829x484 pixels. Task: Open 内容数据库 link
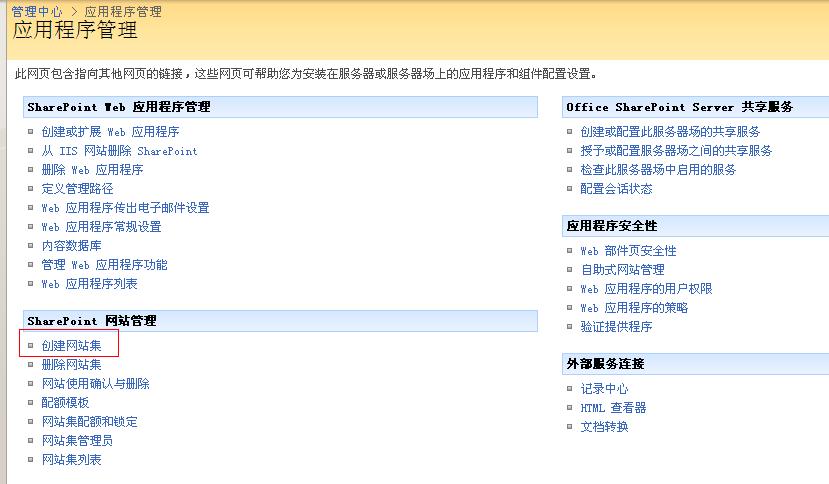pyautogui.click(x=71, y=246)
